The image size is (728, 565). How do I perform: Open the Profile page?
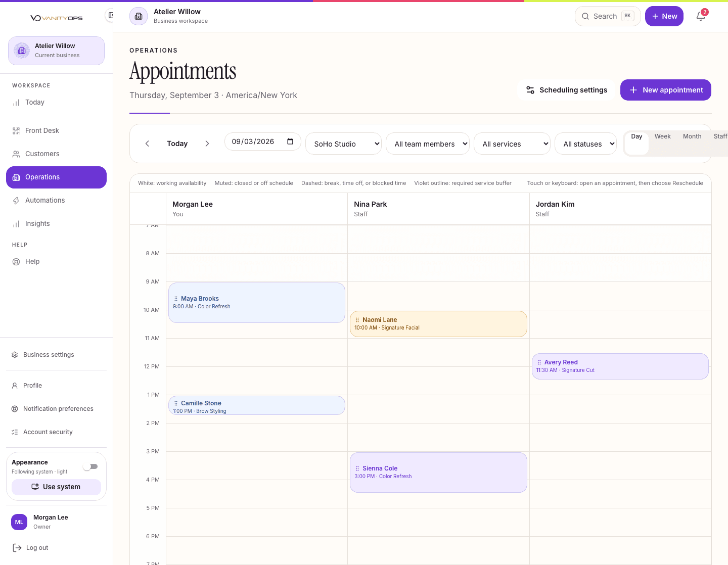click(56, 386)
